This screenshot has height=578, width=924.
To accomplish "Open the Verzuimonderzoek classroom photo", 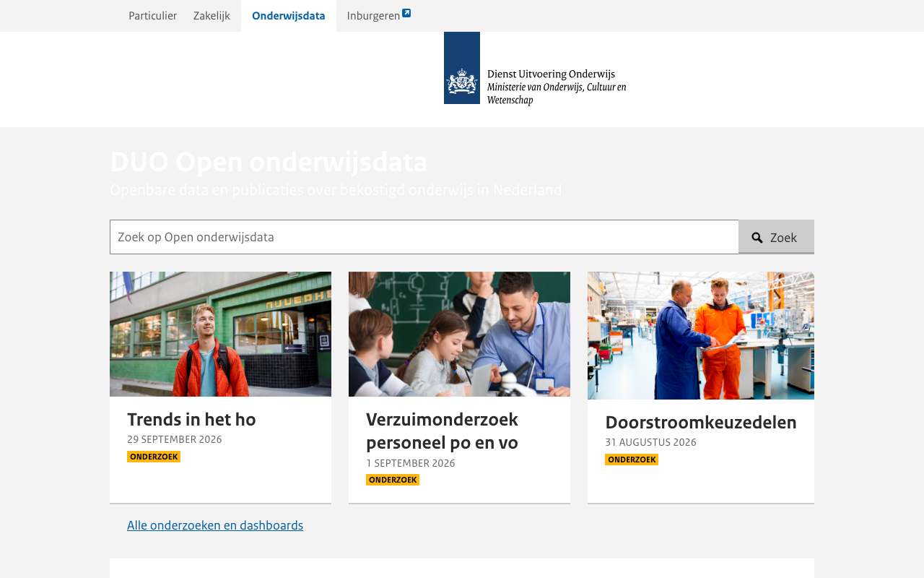I will pyautogui.click(x=459, y=334).
